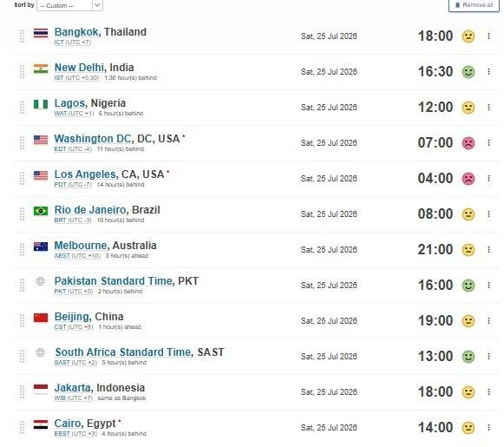Click the Los Angeles city link

pos(85,174)
